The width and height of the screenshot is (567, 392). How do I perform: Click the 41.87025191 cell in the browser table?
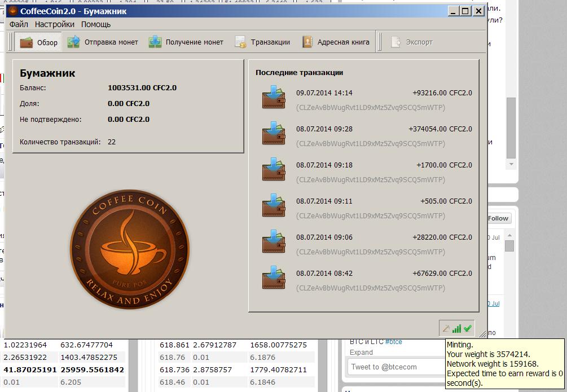[x=30, y=369]
